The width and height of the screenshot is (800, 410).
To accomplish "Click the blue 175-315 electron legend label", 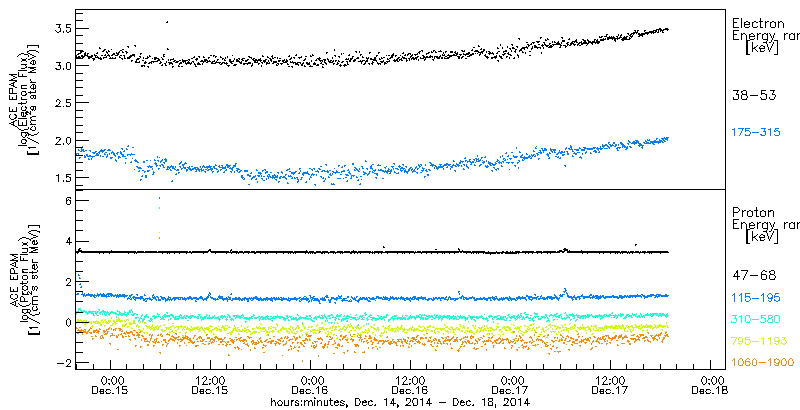I will pyautogui.click(x=756, y=132).
